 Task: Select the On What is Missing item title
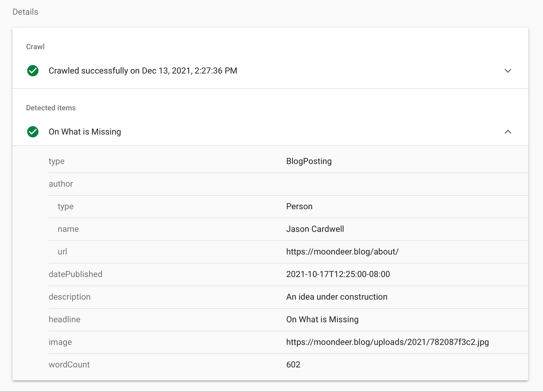(x=85, y=132)
